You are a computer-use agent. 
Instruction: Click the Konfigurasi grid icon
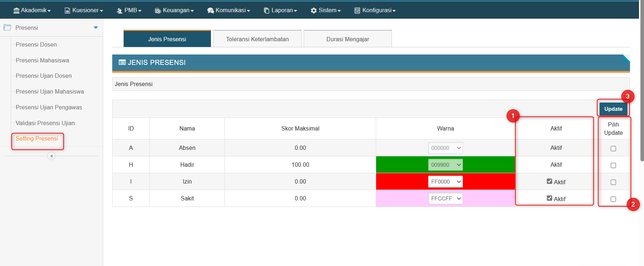point(357,10)
